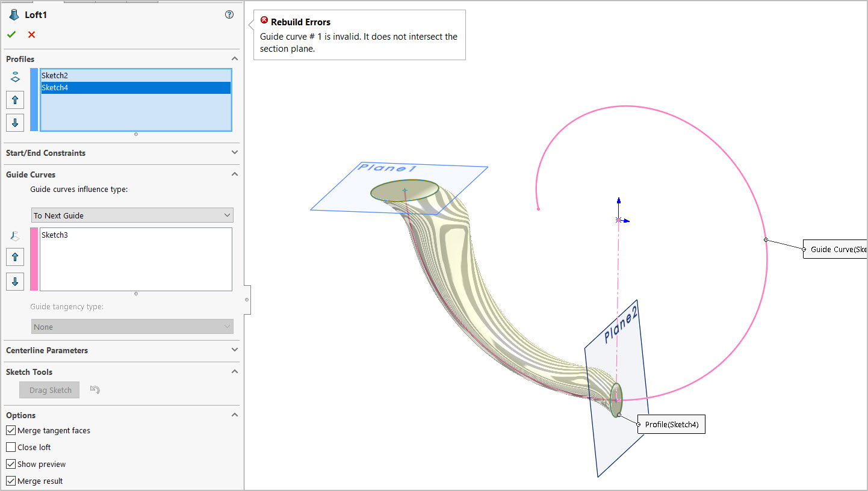Open help via the question mark icon
The height and width of the screenshot is (491, 868).
(x=229, y=14)
